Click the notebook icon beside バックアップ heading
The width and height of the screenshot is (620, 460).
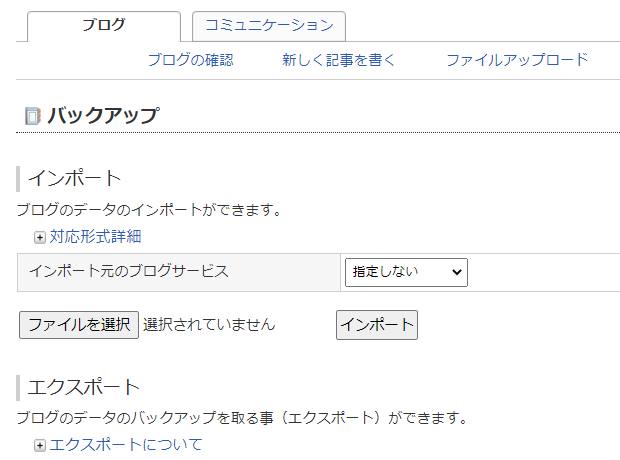[x=32, y=116]
